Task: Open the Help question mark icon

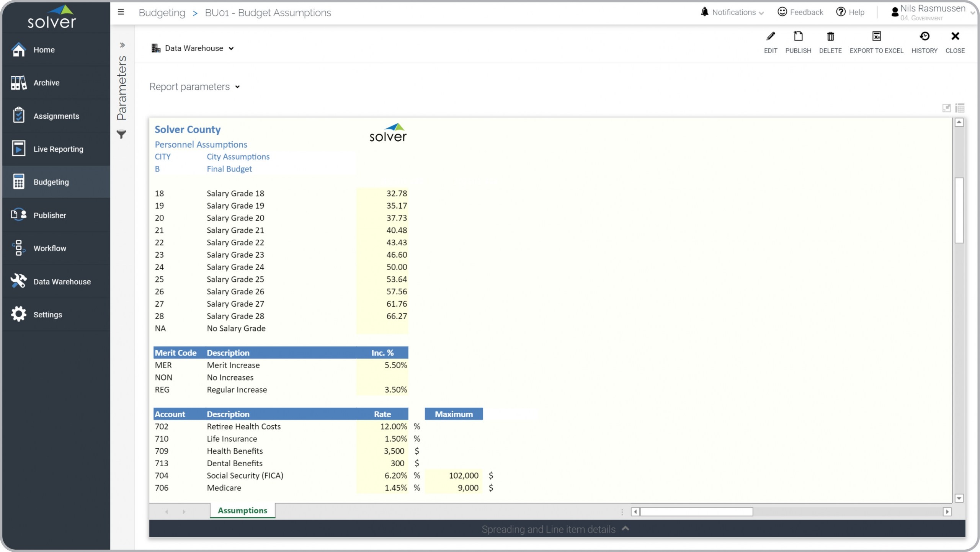Action: tap(841, 12)
